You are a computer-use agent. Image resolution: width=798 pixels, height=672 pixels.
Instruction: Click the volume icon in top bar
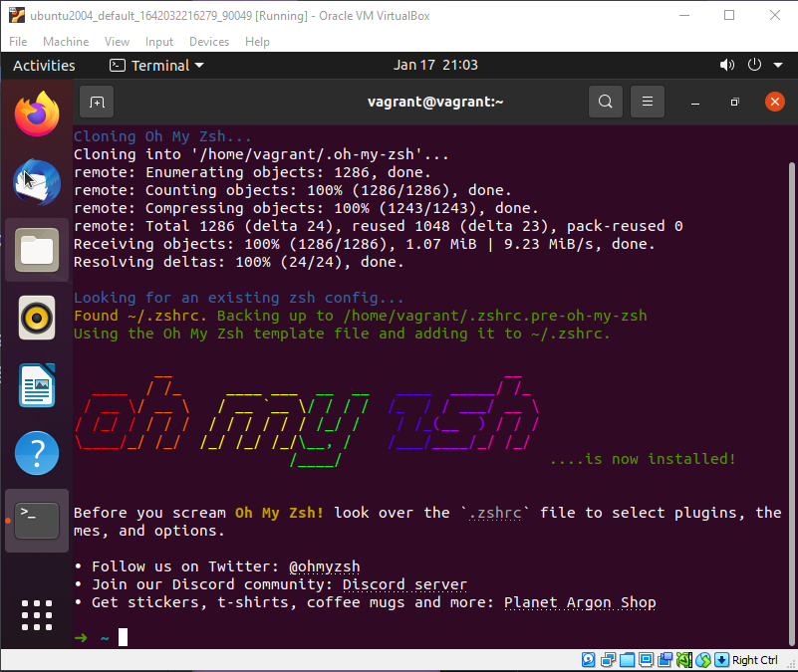coord(725,66)
